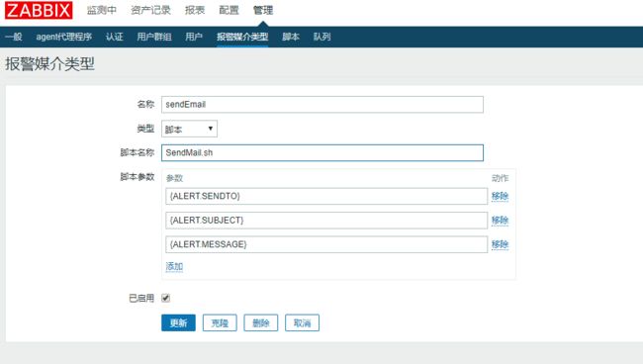Open the 配置 menu
643x364 pixels.
[229, 10]
